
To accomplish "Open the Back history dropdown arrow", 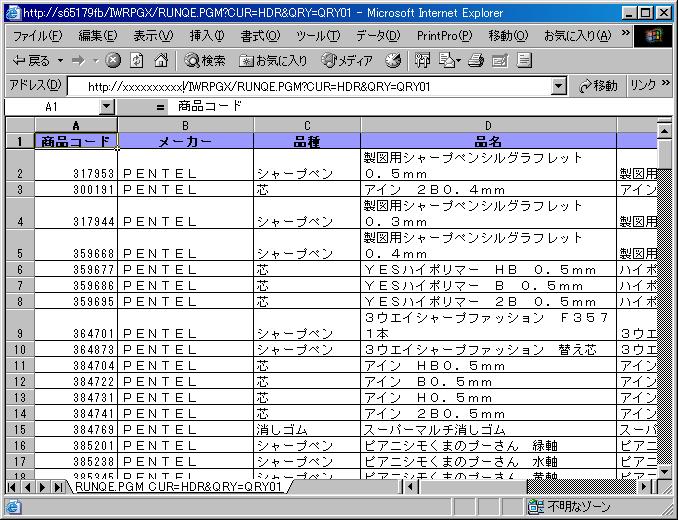I will pos(60,61).
